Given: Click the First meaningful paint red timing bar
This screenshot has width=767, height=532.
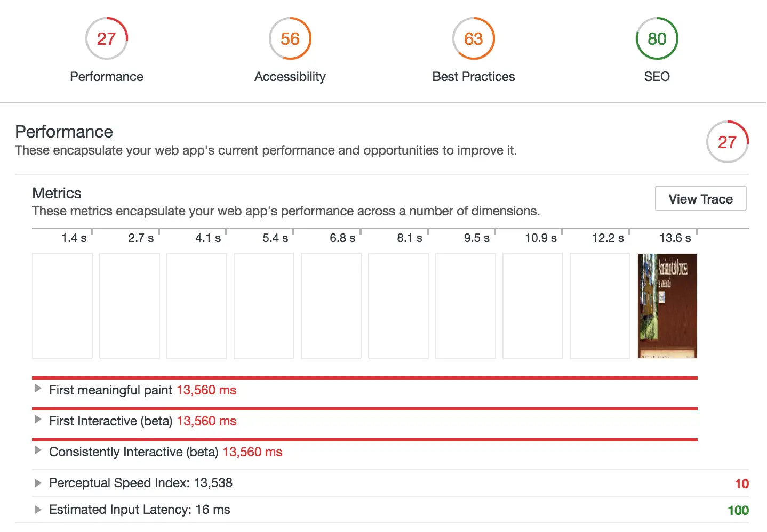Looking at the screenshot, I should [365, 378].
